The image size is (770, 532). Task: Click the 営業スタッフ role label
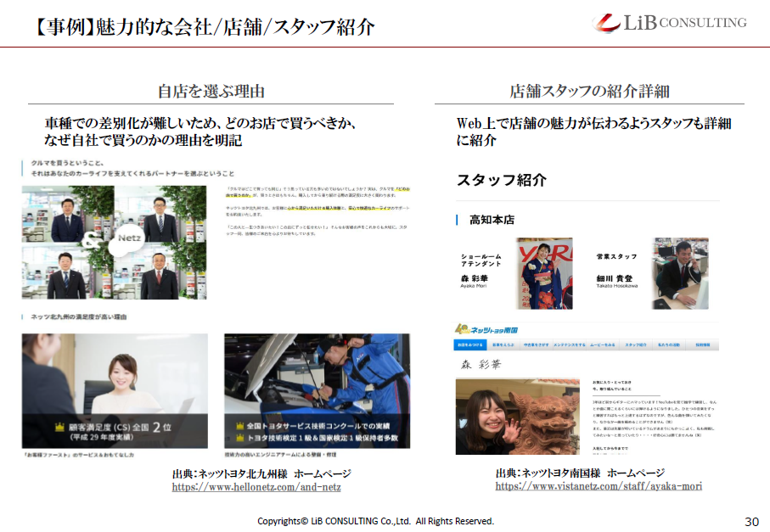coord(617,257)
